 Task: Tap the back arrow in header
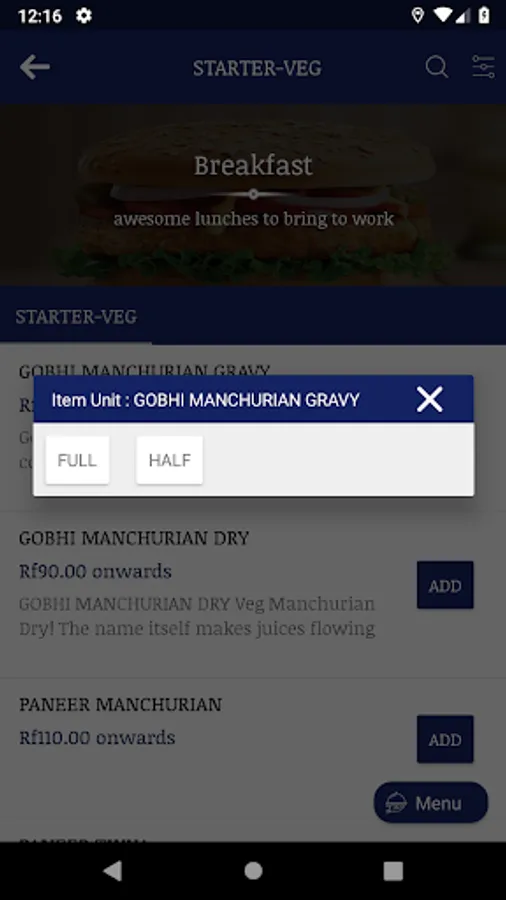34,68
